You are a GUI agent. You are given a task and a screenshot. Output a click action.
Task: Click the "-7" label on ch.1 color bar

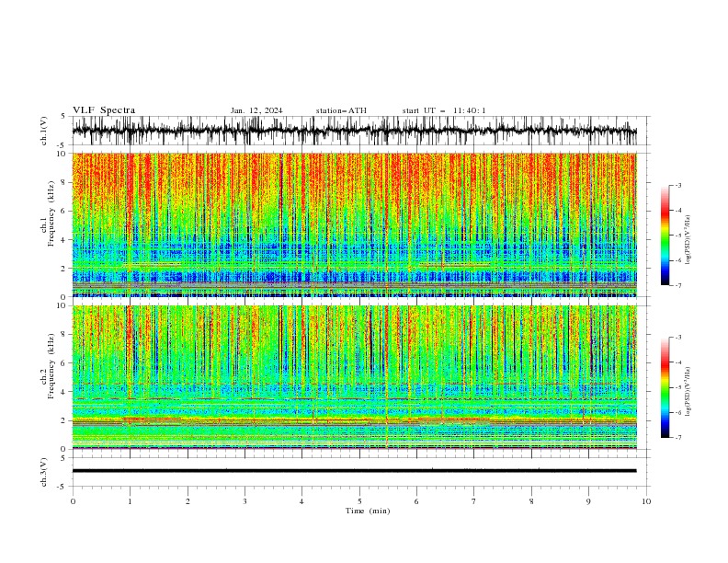click(678, 286)
